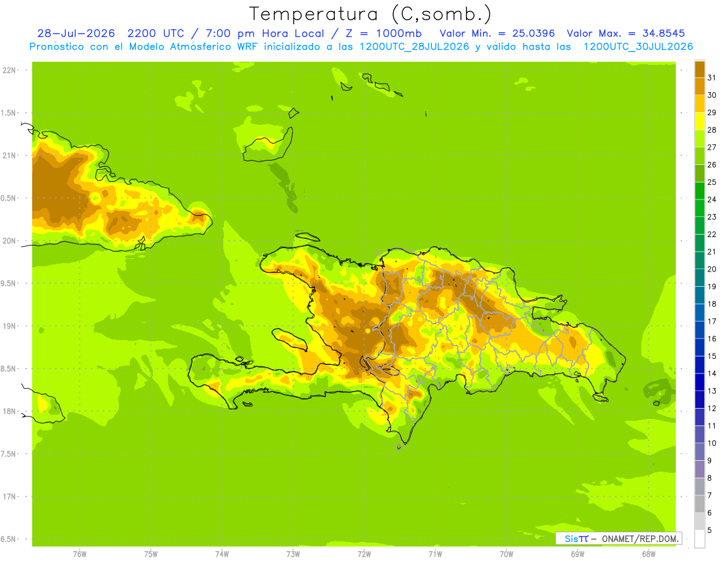Click 'Valor Min. = 25.0396' value
Viewport: 728px width, 562px height.
[497, 33]
